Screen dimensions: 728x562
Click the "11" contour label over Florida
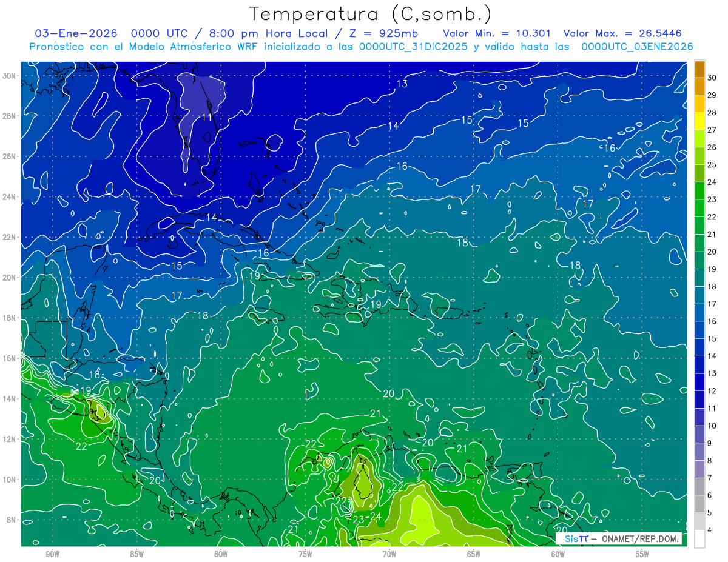[207, 118]
